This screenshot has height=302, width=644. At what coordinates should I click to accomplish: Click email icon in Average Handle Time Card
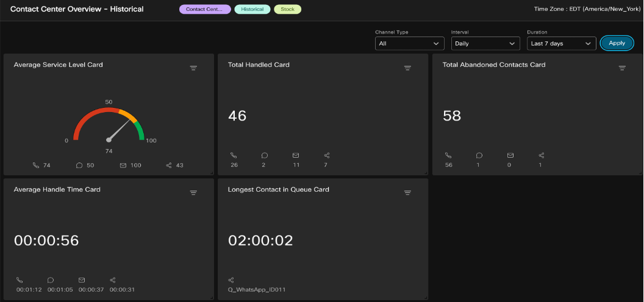[x=82, y=280]
